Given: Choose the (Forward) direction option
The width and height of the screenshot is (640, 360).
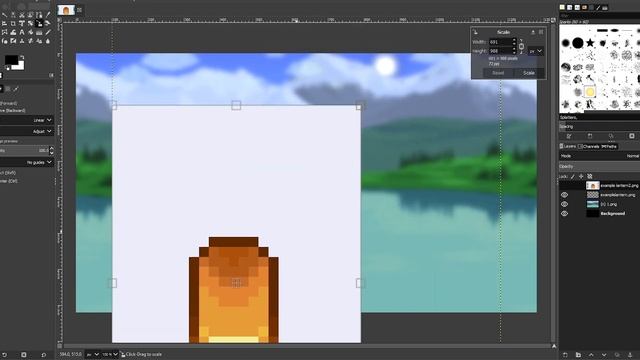Looking at the screenshot, I should point(8,103).
